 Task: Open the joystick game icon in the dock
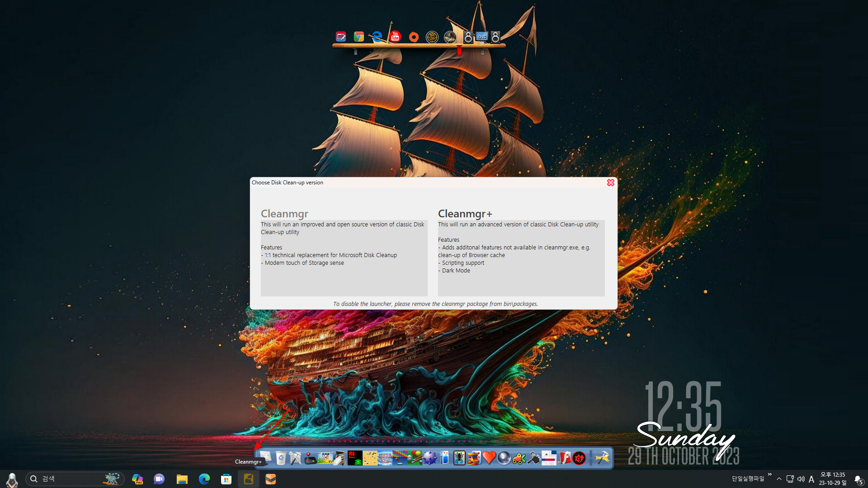point(310,458)
